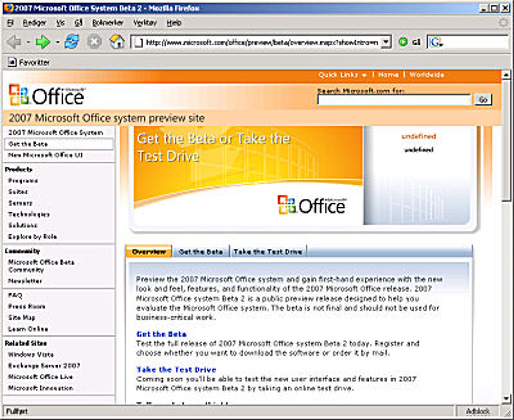Open Suites under Products
Image resolution: width=514 pixels, height=420 pixels.
pos(18,192)
